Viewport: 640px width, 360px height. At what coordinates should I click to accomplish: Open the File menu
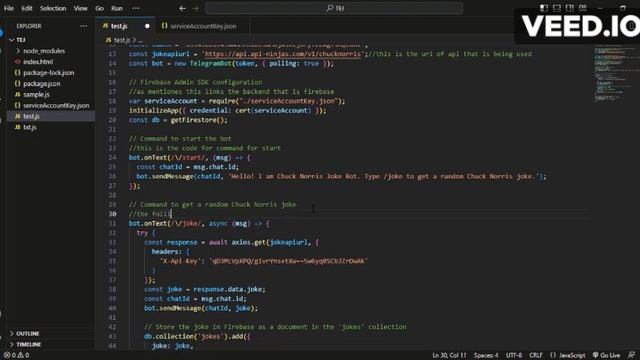[x=9, y=8]
